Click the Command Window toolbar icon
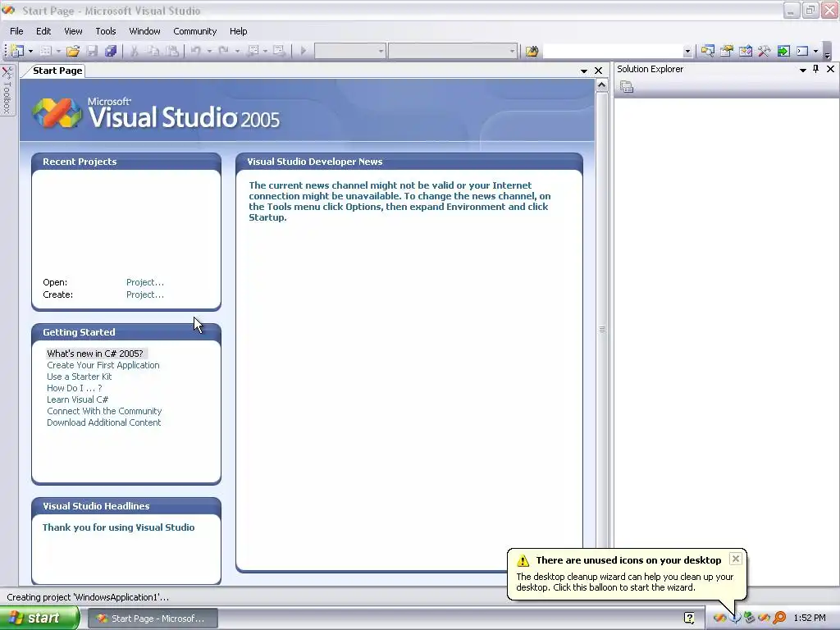840x630 pixels. tap(802, 51)
